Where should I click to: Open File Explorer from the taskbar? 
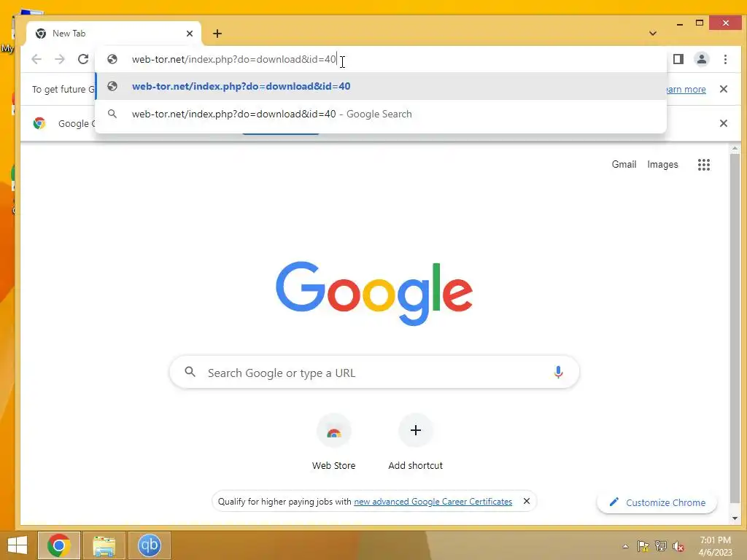(x=104, y=545)
